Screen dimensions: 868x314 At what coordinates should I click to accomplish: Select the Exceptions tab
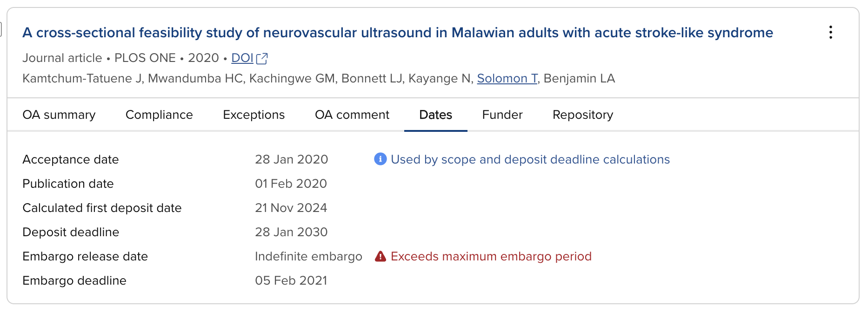point(254,115)
